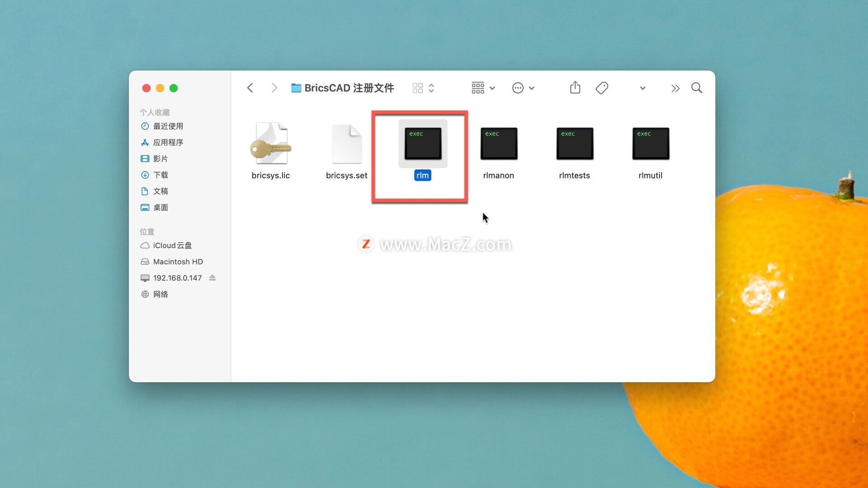The image size is (868, 488).
Task: Click the rlmutil file name
Action: (x=651, y=175)
